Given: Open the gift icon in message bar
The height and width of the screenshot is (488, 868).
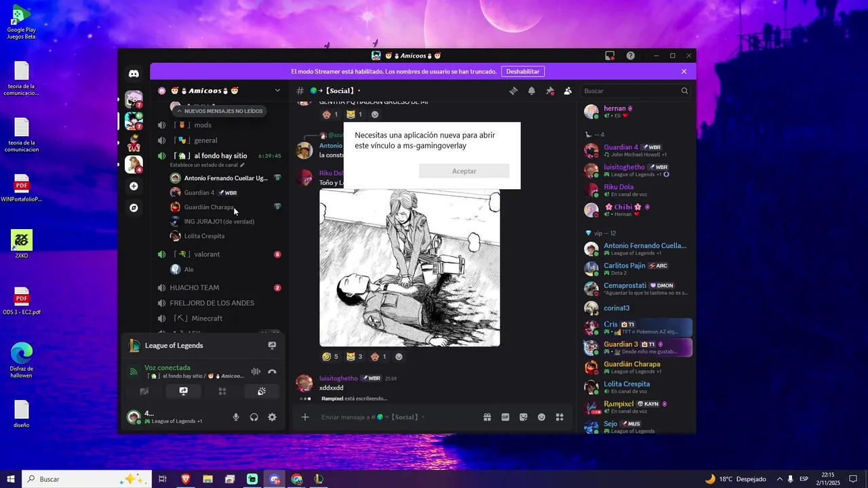Looking at the screenshot, I should click(487, 418).
